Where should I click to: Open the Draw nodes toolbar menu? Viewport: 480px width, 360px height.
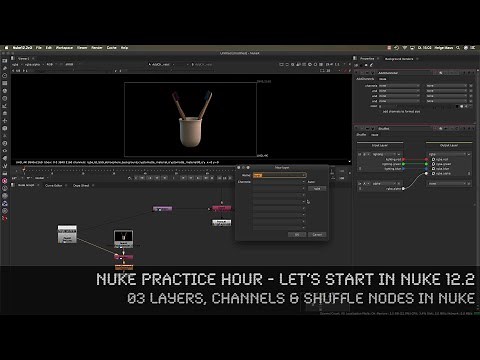pyautogui.click(x=5, y=68)
